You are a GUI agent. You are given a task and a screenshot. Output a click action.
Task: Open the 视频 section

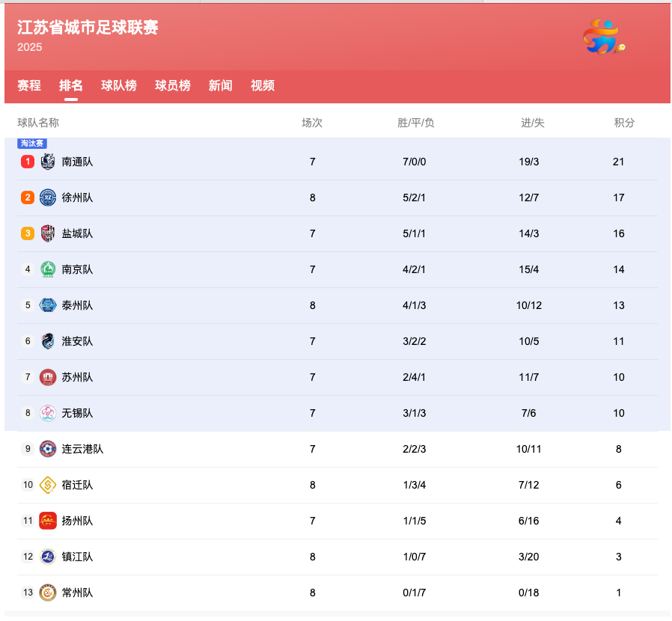click(262, 86)
